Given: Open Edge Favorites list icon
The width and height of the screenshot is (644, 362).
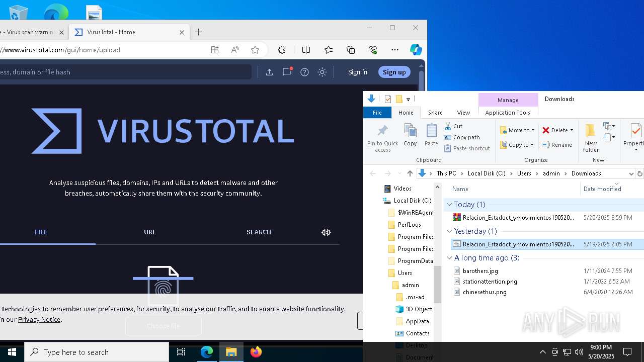Looking at the screenshot, I should tap(329, 50).
